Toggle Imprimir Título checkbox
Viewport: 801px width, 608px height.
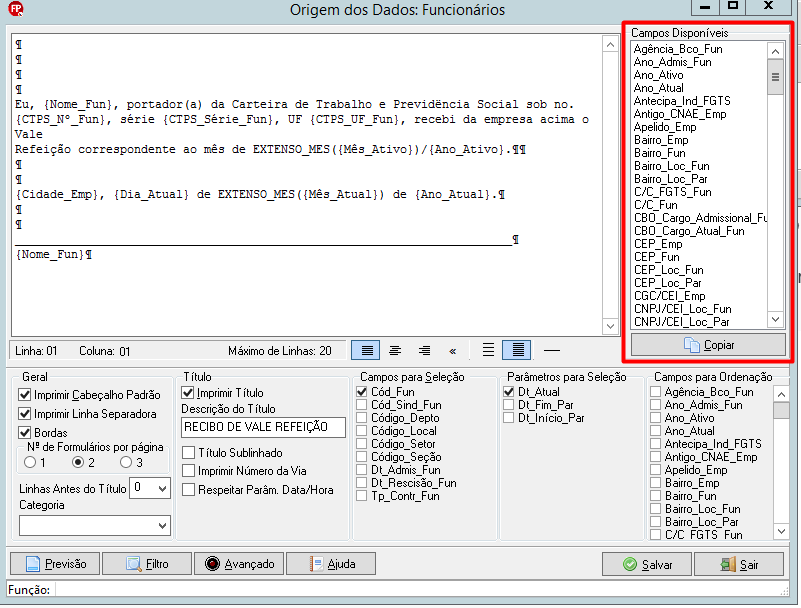(188, 393)
